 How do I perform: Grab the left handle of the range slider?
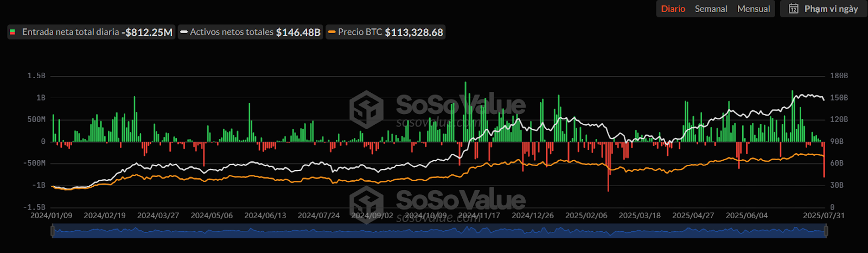53,231
